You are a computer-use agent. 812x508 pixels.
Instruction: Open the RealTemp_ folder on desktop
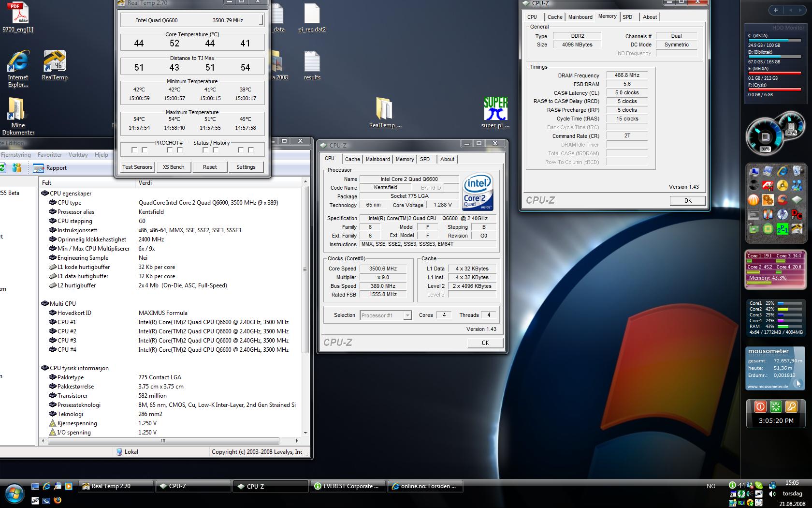(385, 112)
